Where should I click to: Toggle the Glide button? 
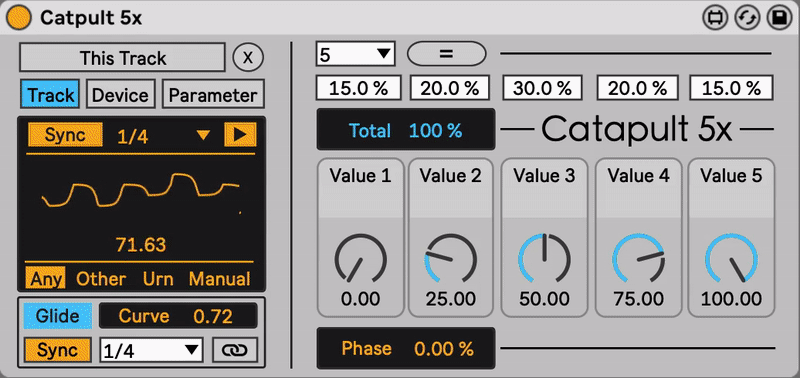[x=58, y=316]
